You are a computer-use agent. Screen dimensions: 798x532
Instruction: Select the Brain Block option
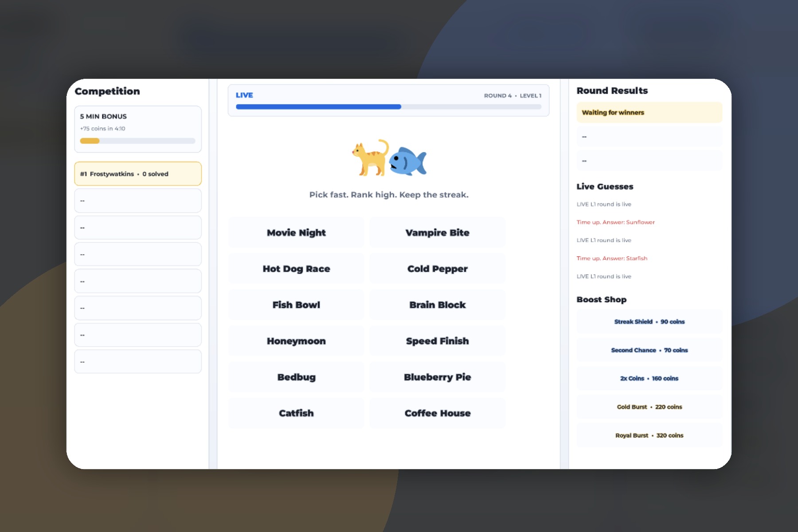click(x=438, y=305)
